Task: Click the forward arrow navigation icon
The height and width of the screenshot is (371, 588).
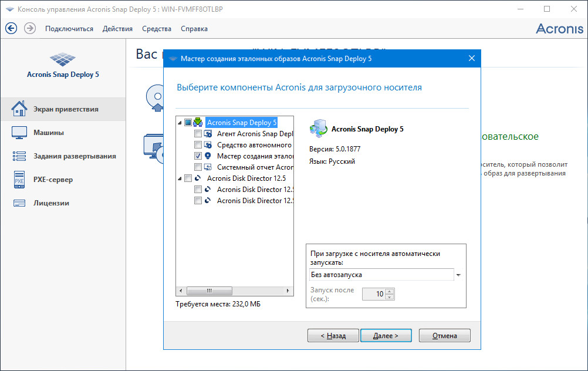Action: [30, 28]
